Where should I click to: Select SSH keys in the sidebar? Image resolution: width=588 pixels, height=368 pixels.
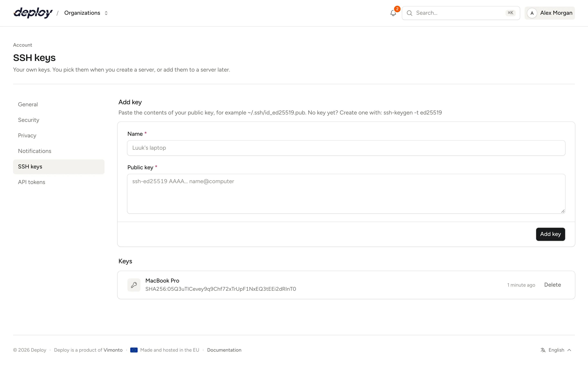pos(59,167)
